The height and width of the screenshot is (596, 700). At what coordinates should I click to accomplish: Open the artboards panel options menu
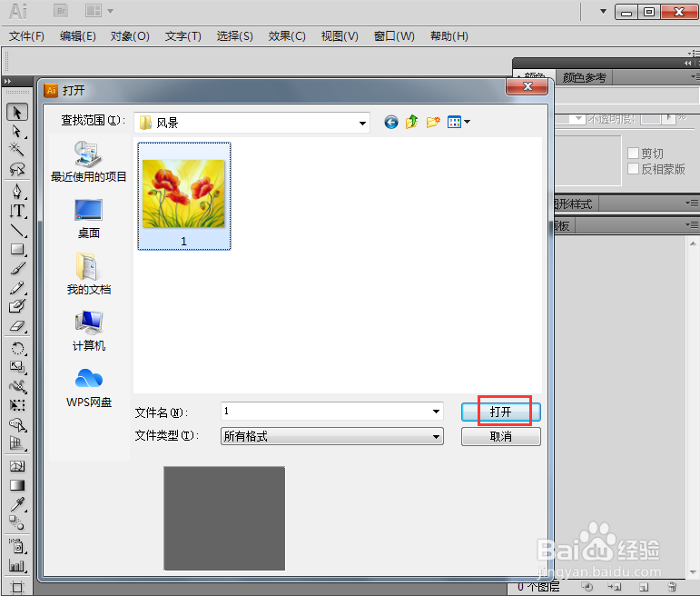692,225
